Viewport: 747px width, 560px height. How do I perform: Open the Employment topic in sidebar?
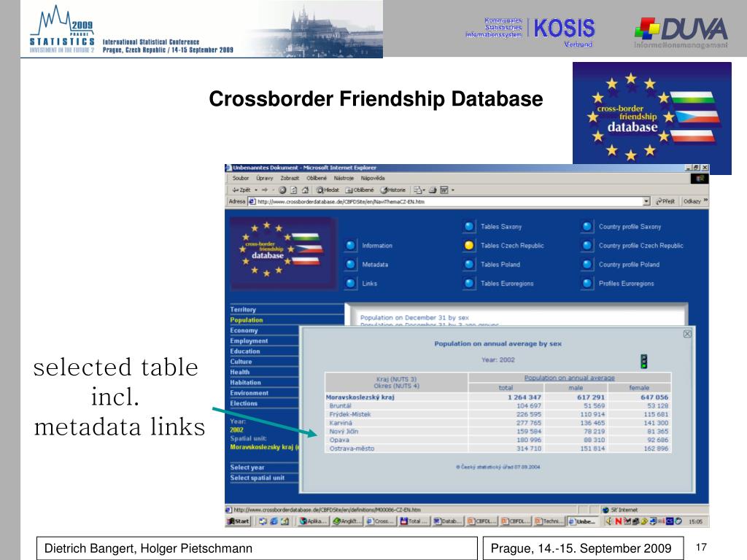(x=249, y=341)
